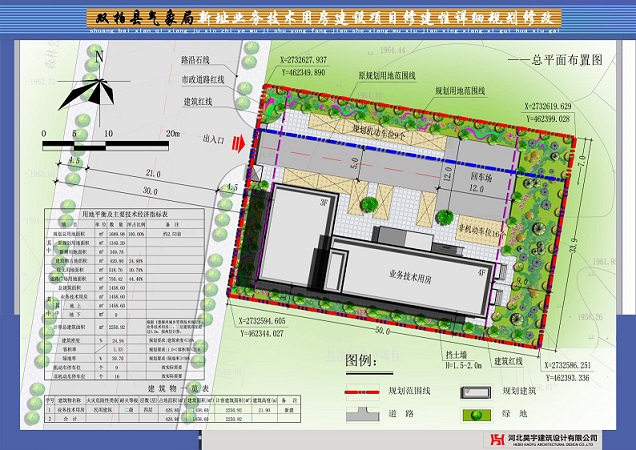Click the red company logo at bottom right

496,438
